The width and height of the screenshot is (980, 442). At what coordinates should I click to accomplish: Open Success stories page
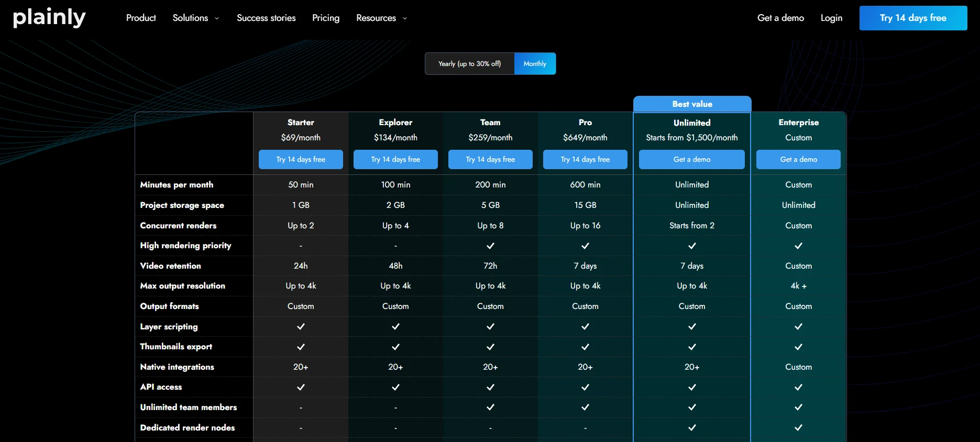pyautogui.click(x=266, y=18)
